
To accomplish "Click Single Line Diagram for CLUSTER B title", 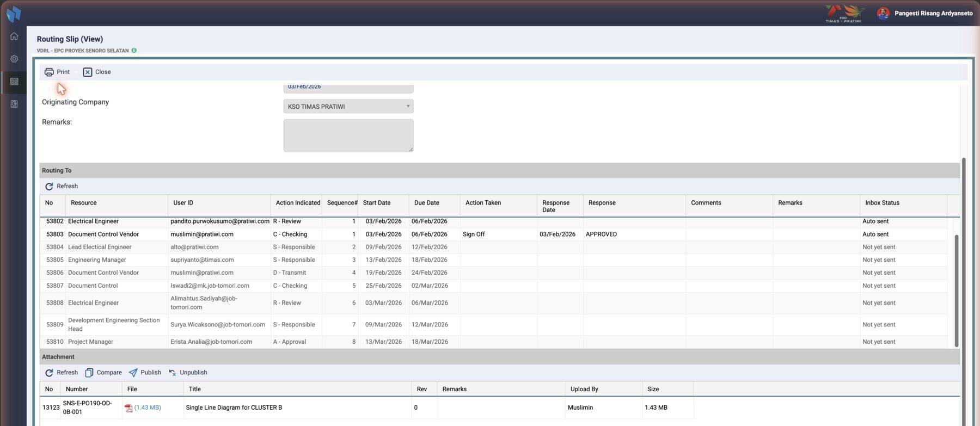I will coord(234,408).
